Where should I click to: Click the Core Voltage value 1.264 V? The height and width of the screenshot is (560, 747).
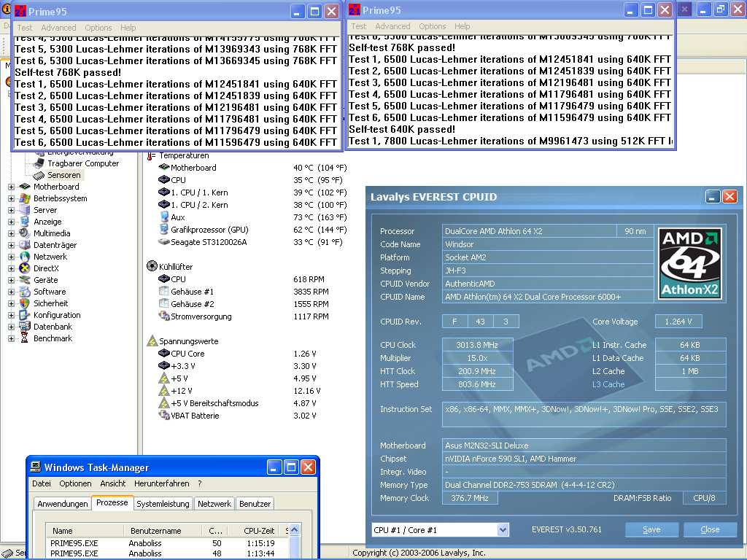pyautogui.click(x=678, y=322)
